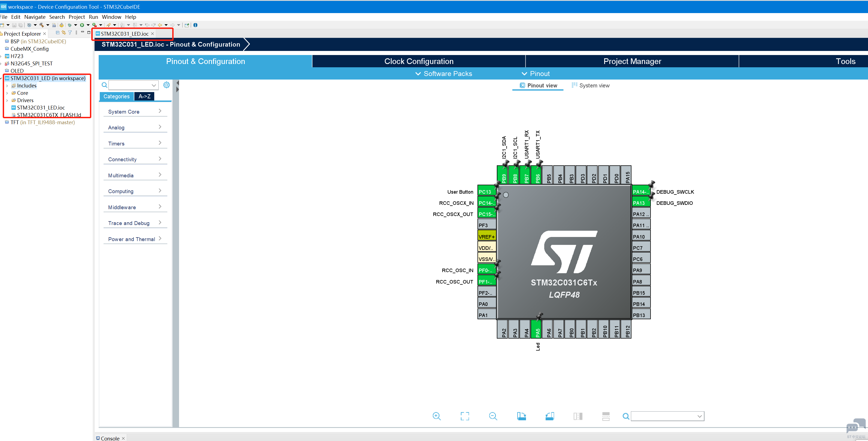Click Collapse All icon in Project Explorer
The width and height of the screenshot is (868, 441).
(x=58, y=33)
